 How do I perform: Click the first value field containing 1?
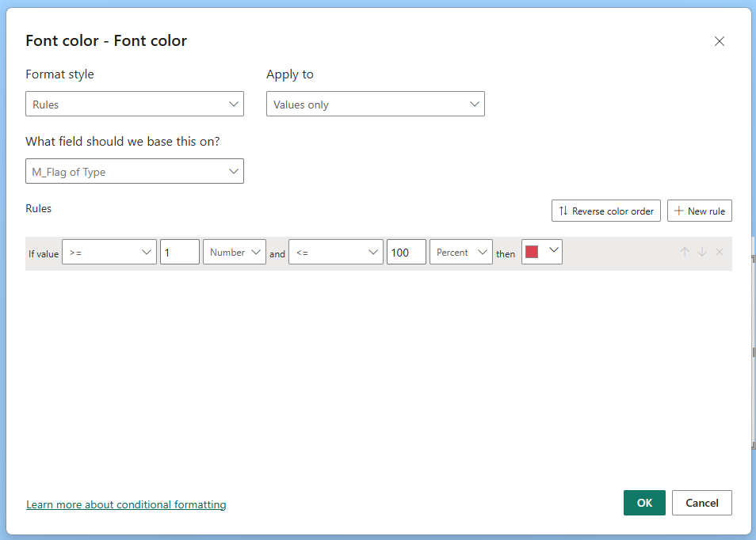coord(180,252)
